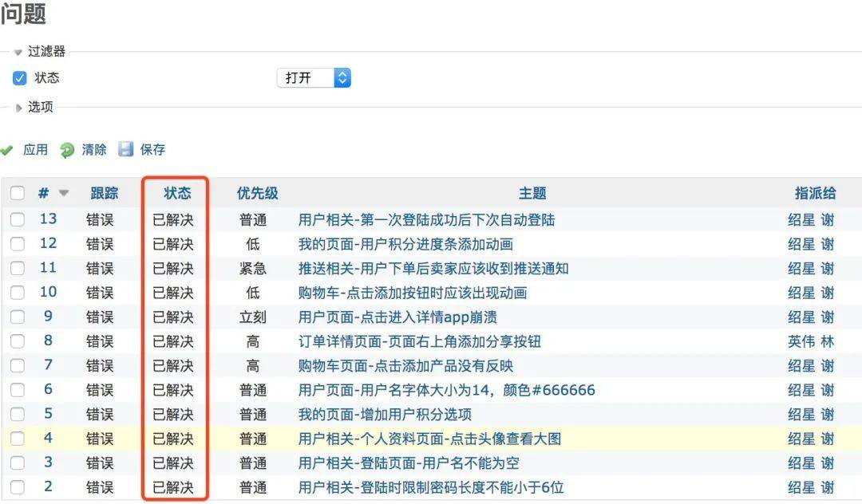
Task: Click the floppy disk Save icon
Action: (x=126, y=149)
